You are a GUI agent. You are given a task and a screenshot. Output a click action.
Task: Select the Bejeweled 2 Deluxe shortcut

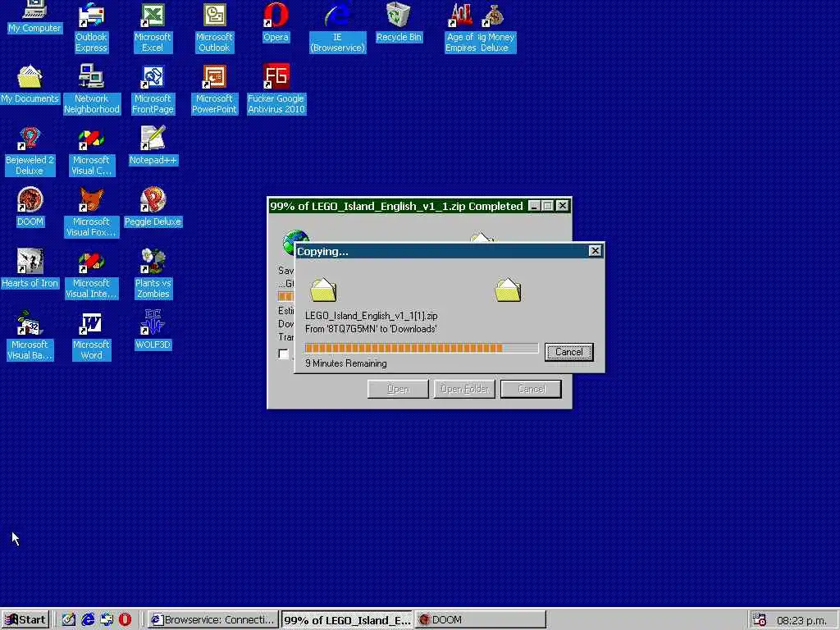point(30,151)
